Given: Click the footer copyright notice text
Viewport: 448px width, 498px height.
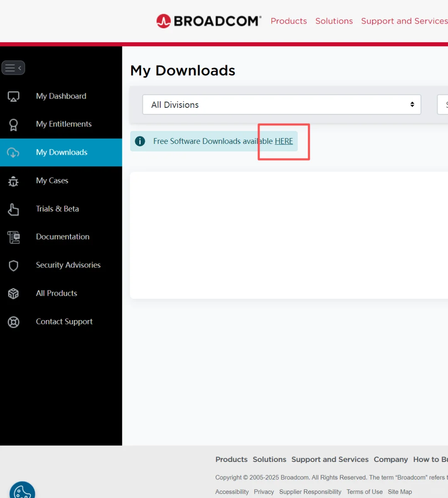Looking at the screenshot, I should coord(331,477).
